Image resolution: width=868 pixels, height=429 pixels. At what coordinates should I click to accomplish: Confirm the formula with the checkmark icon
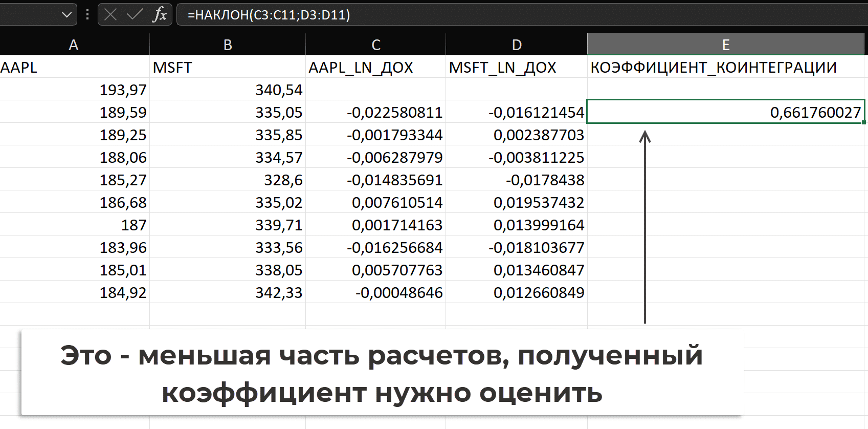tap(135, 15)
